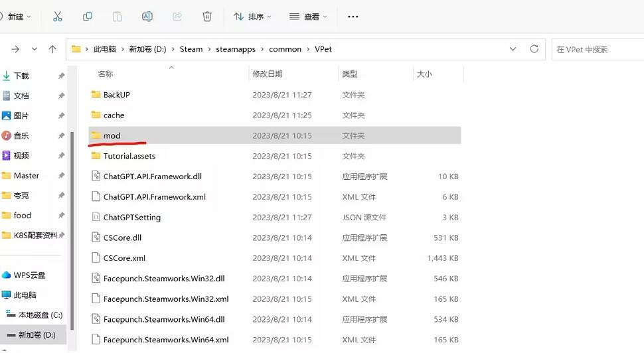Open 本地磁盘 (C:) in sidebar
The height and width of the screenshot is (353, 644).
point(40,315)
